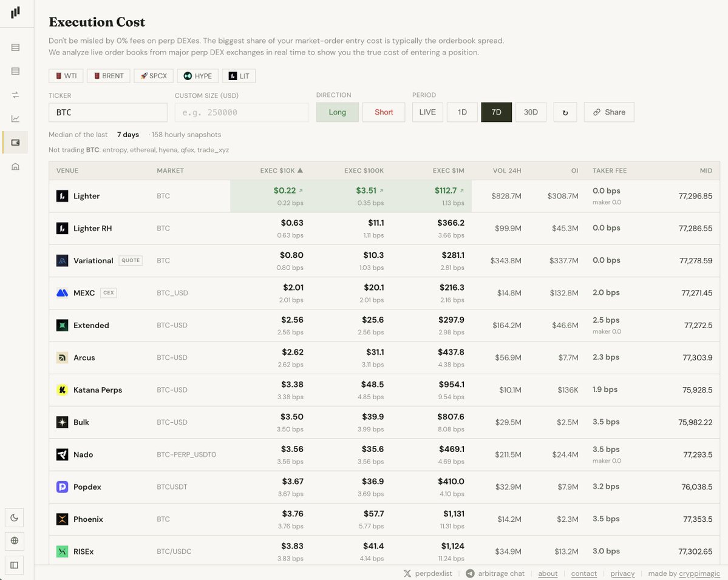Click the Nado venue logo

62,455
